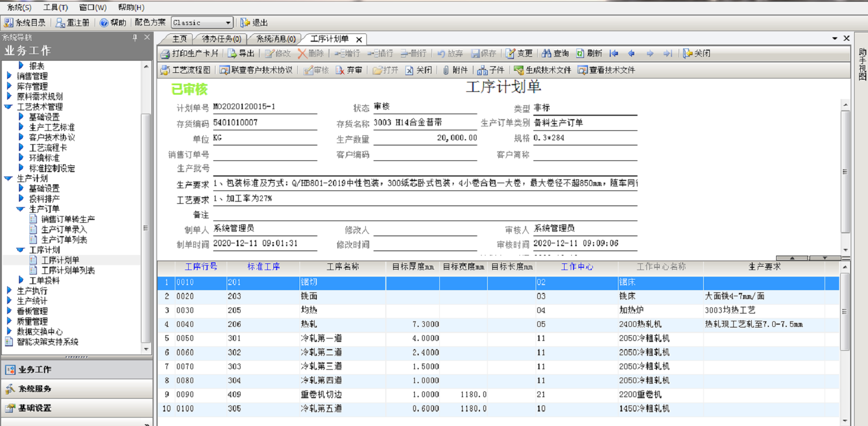Expand the 工单投料 tree node
868x426 pixels.
point(21,281)
